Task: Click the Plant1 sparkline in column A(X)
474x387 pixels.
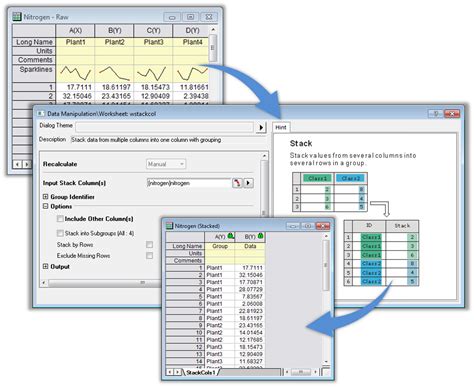Action: click(75, 73)
